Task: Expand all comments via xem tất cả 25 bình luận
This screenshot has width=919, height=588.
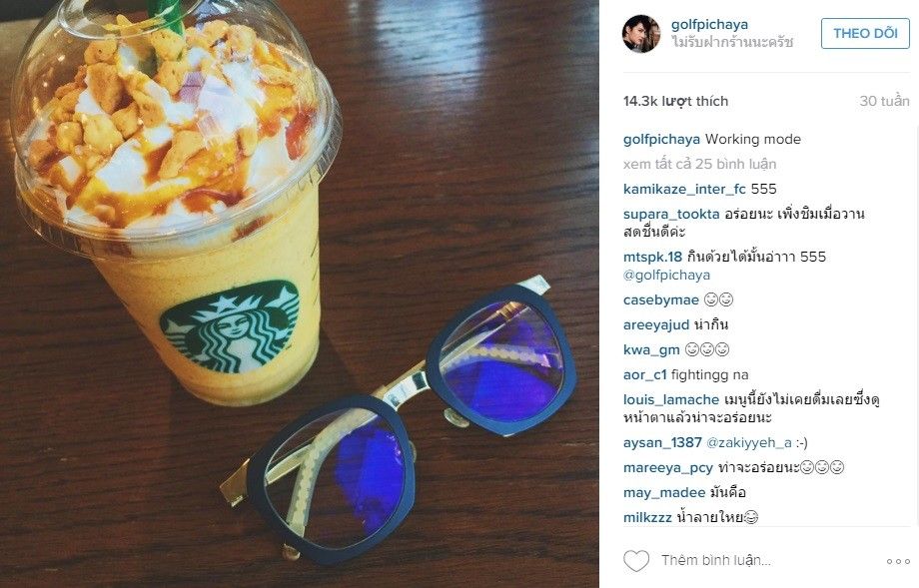Action: click(x=700, y=164)
